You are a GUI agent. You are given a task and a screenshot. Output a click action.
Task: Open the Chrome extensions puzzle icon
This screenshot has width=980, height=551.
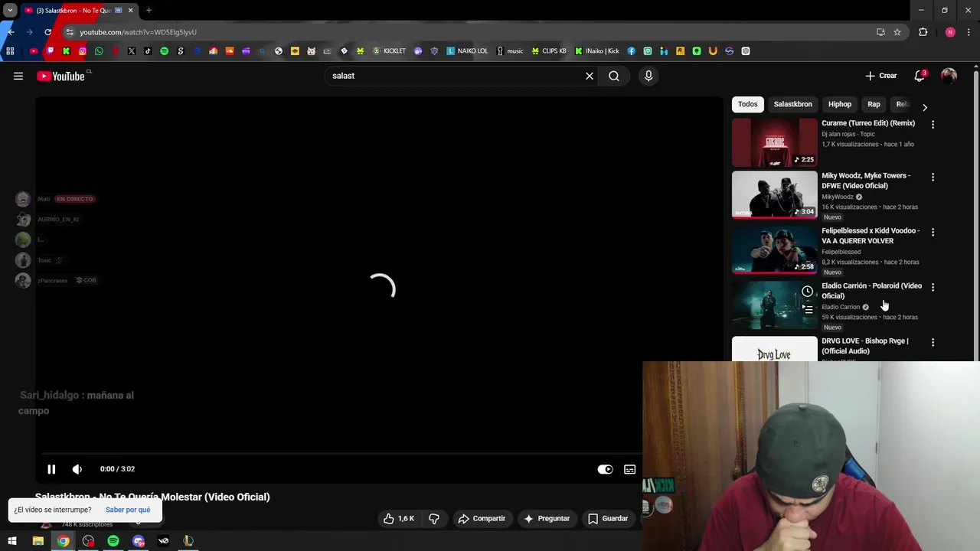pos(923,32)
